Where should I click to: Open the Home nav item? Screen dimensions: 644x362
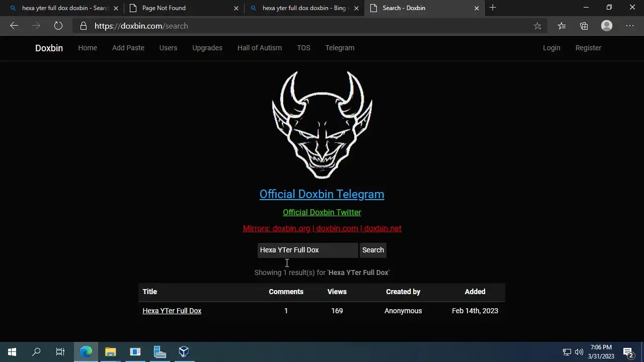88,48
